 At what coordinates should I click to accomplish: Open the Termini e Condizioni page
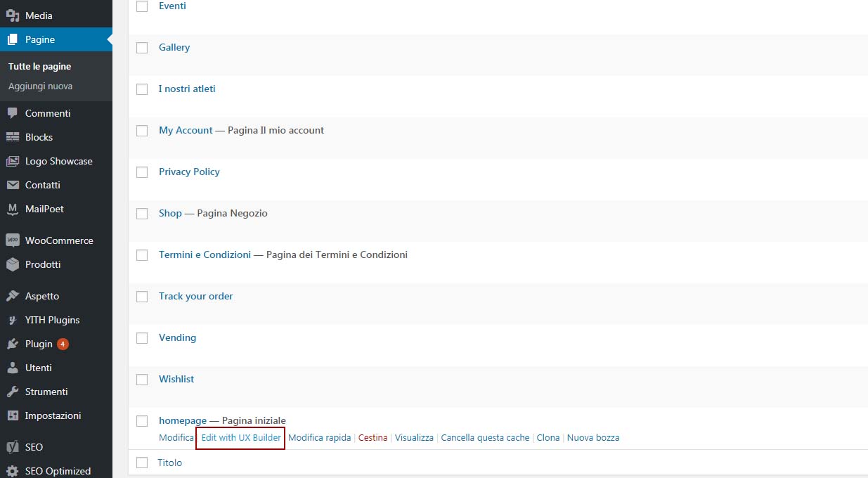pos(205,254)
